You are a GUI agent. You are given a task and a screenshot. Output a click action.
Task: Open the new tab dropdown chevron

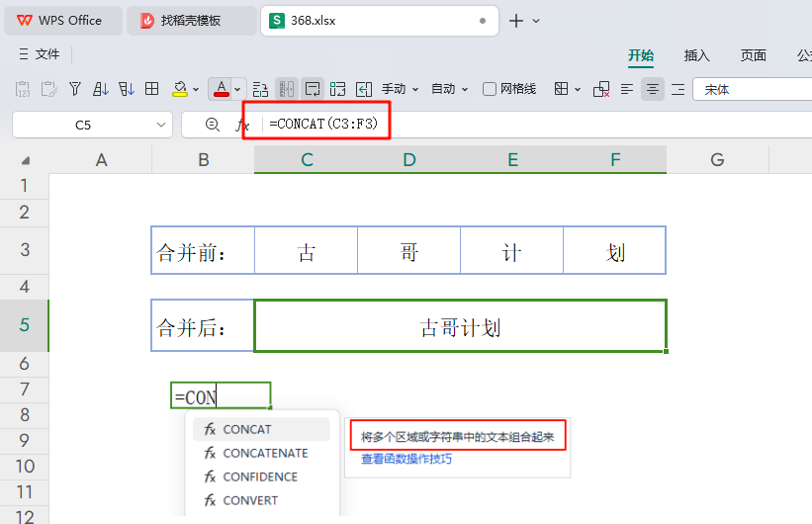[536, 21]
